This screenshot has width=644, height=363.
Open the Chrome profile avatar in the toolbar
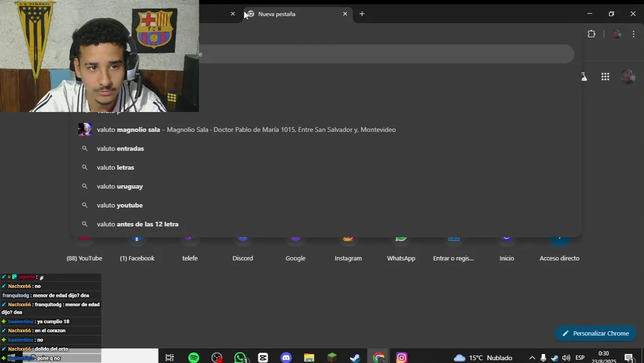pos(617,34)
